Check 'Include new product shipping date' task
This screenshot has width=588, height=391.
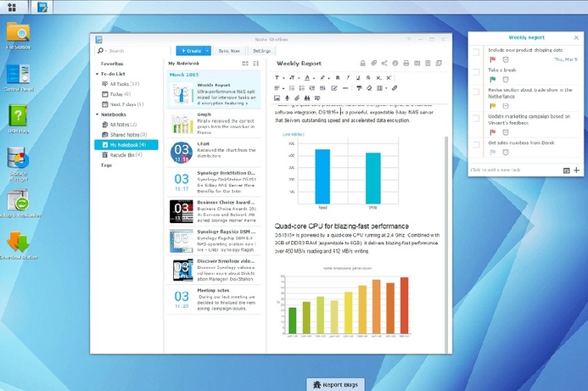coord(476,52)
